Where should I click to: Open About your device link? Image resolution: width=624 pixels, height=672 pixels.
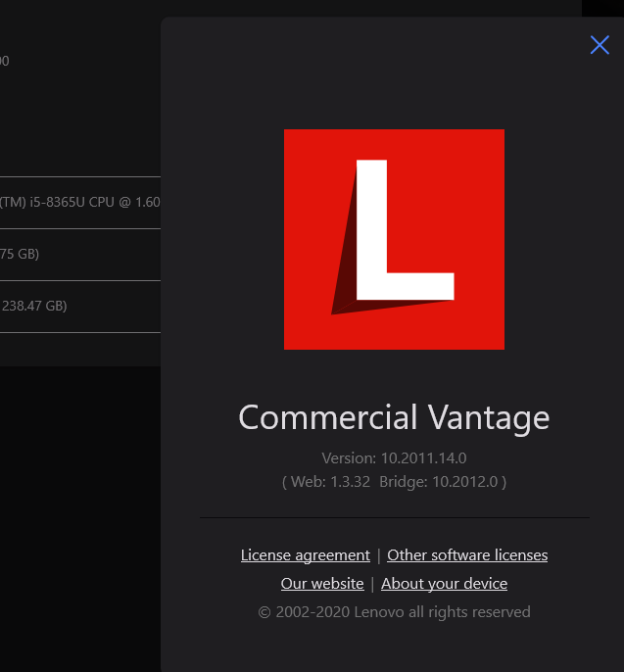[444, 583]
